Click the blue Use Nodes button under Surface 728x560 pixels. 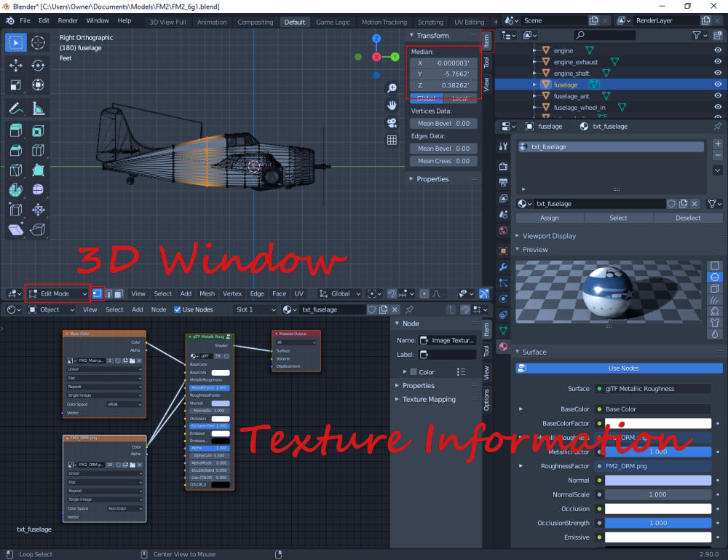[x=619, y=368]
